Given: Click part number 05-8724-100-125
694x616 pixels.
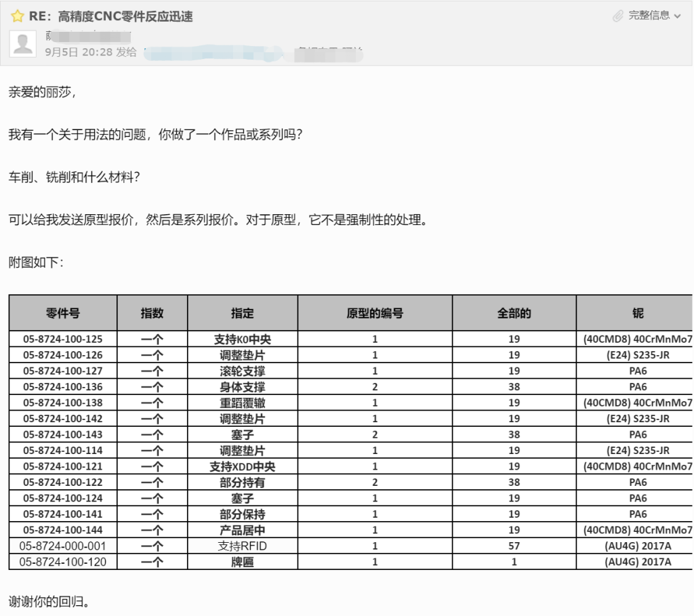Looking at the screenshot, I should tap(63, 339).
